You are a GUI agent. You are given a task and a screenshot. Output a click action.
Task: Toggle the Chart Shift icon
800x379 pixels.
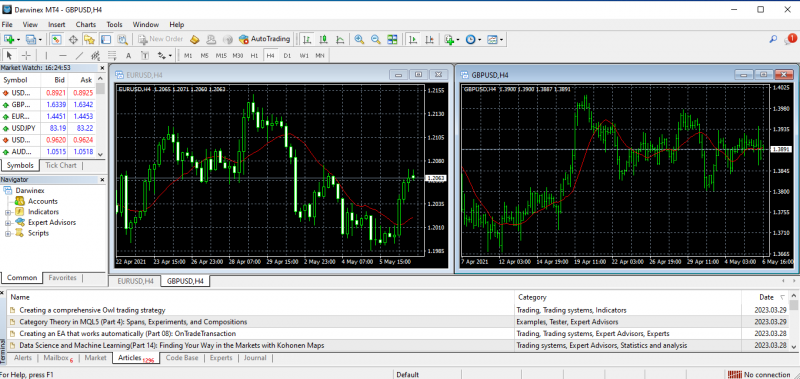pos(429,39)
